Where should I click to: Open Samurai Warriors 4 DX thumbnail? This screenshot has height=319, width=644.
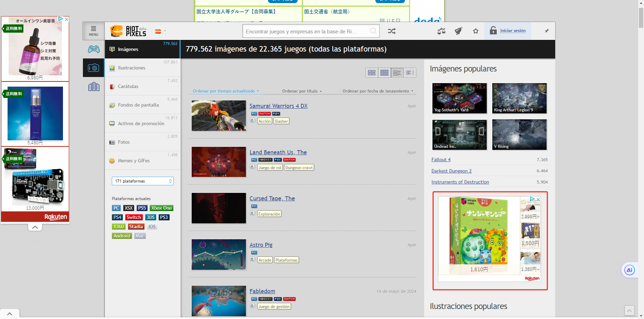click(219, 116)
